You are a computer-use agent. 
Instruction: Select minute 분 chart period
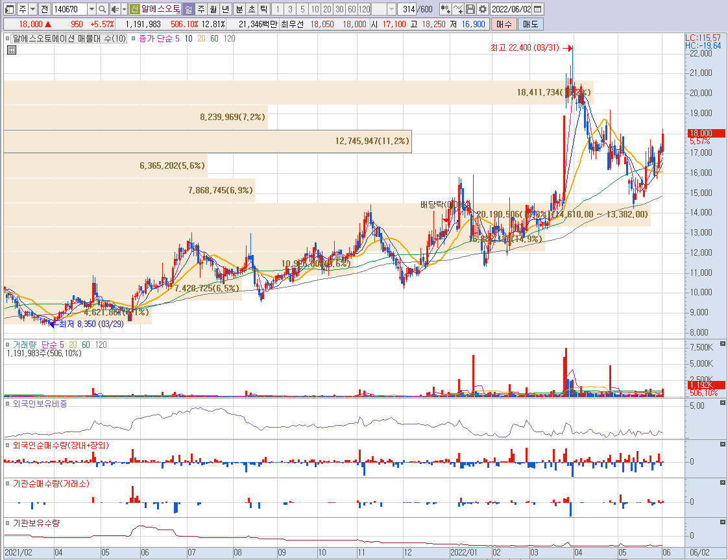[239, 9]
